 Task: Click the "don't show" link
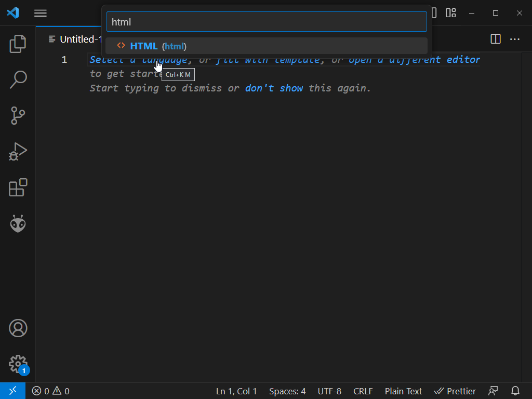point(274,88)
